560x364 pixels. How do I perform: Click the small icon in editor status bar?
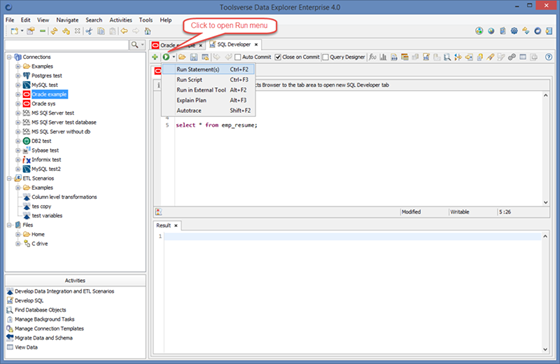pyautogui.click(x=159, y=212)
